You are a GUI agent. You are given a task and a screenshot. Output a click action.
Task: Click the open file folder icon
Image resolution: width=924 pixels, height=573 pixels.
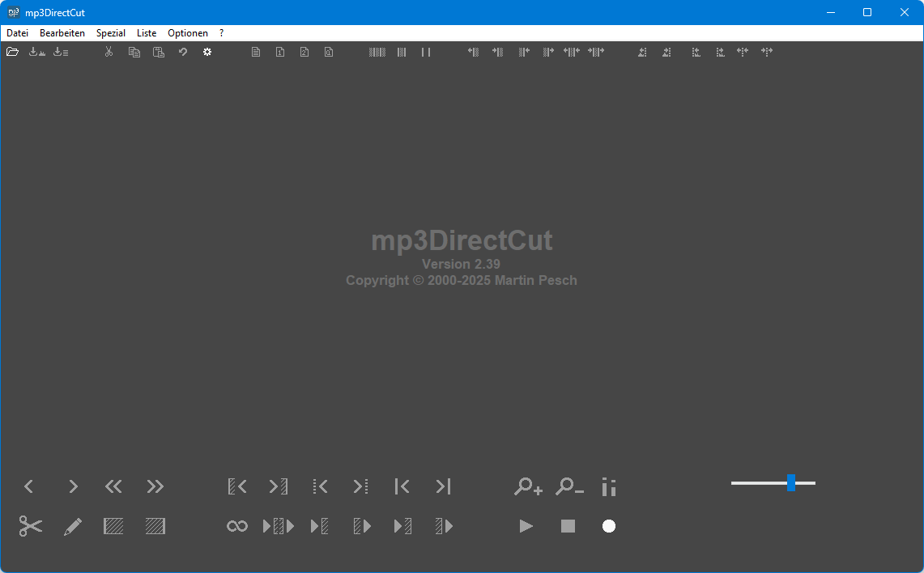tap(12, 52)
